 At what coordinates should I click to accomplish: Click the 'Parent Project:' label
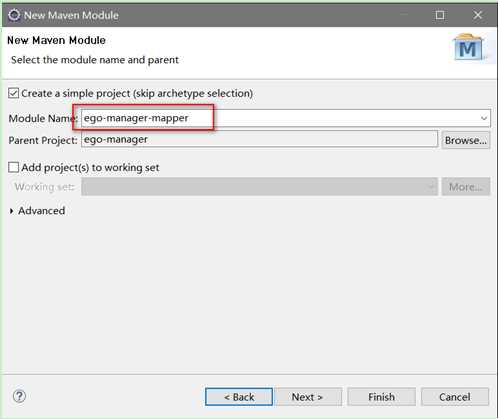pyautogui.click(x=43, y=141)
